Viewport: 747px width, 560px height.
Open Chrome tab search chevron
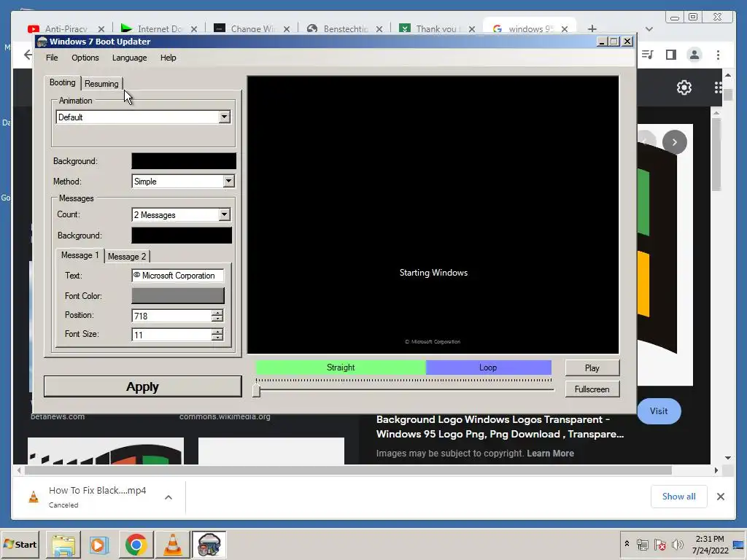[649, 29]
